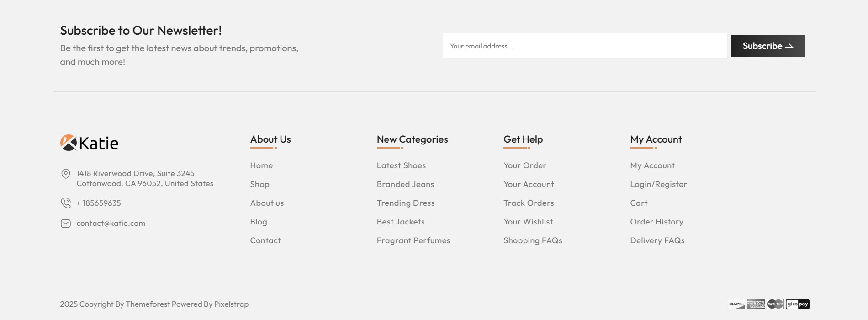Focus the email address input field
Screen dimensions: 868x320
(x=585, y=46)
